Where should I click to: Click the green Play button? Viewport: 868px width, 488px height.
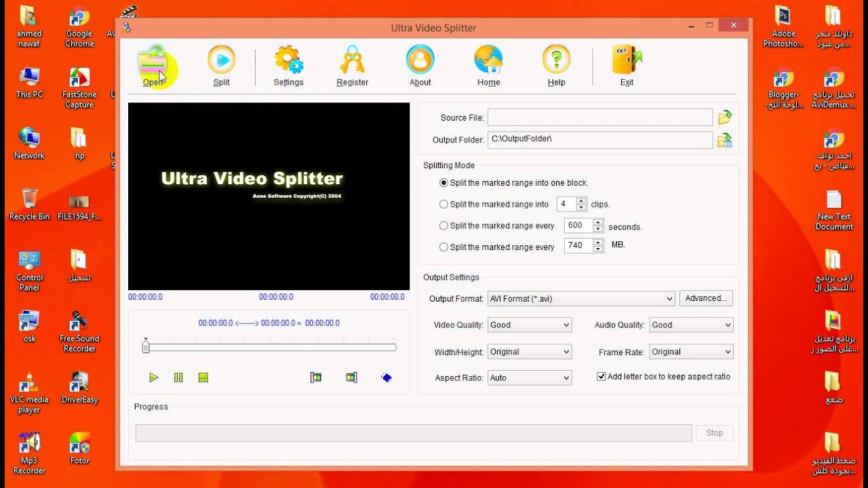point(154,378)
